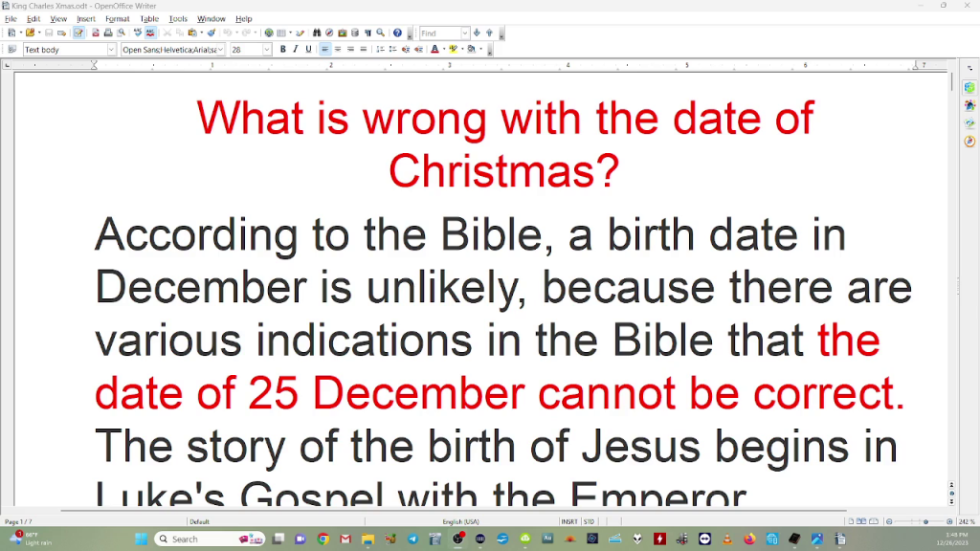Open Data Sources from the toolbar
980x551 pixels.
pos(355,33)
